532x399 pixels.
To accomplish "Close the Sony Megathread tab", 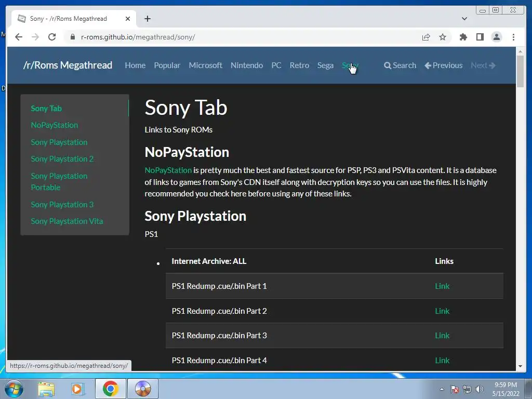I will tap(128, 19).
